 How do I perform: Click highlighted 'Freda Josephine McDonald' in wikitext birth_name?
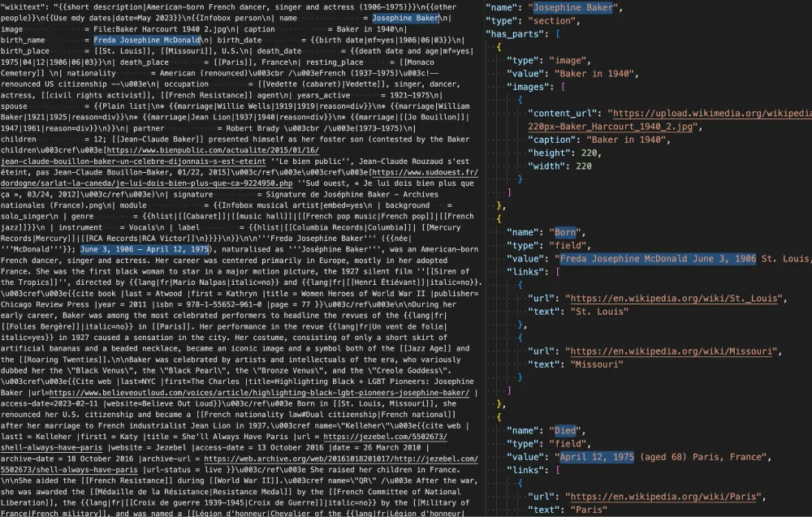coord(146,40)
